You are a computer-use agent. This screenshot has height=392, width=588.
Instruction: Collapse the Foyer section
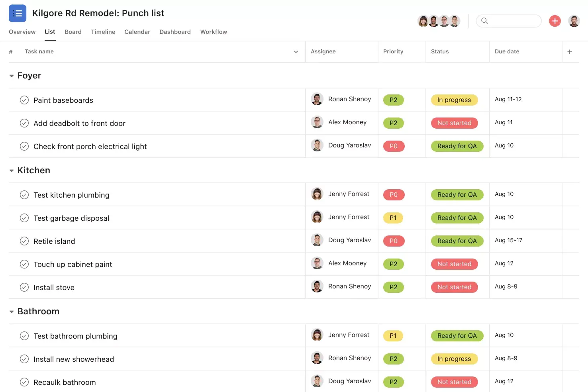pyautogui.click(x=12, y=75)
